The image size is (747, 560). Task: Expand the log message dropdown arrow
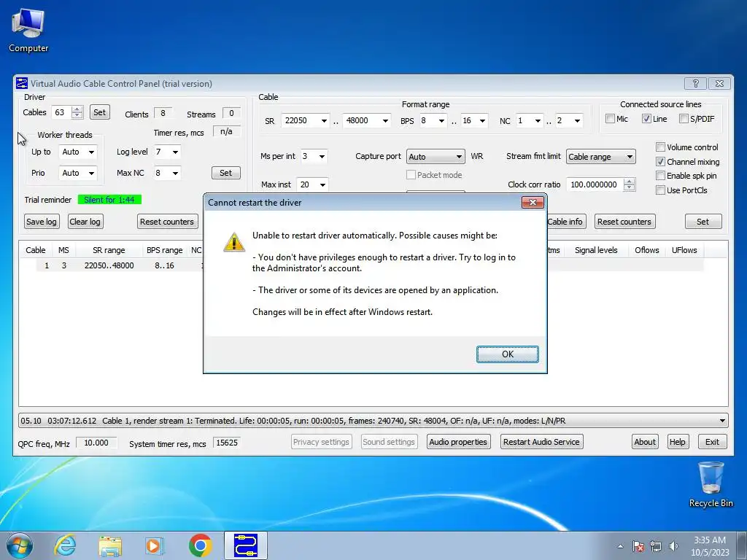click(x=722, y=421)
